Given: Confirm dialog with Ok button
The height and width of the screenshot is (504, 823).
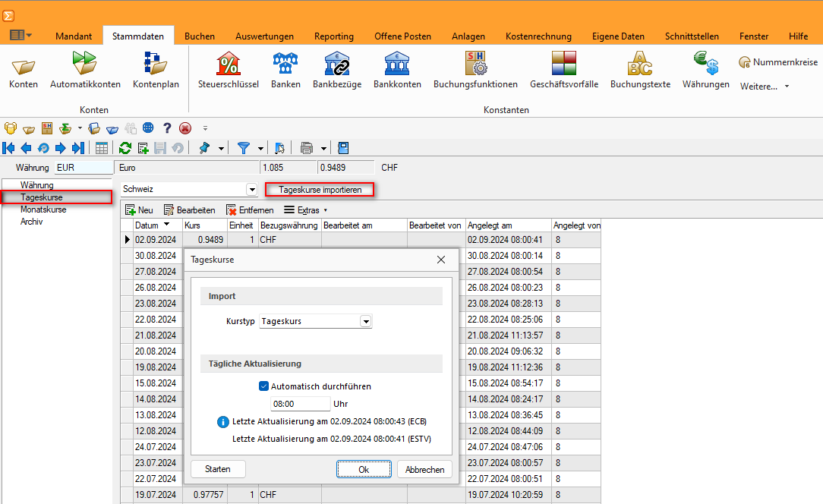Looking at the screenshot, I should 364,469.
